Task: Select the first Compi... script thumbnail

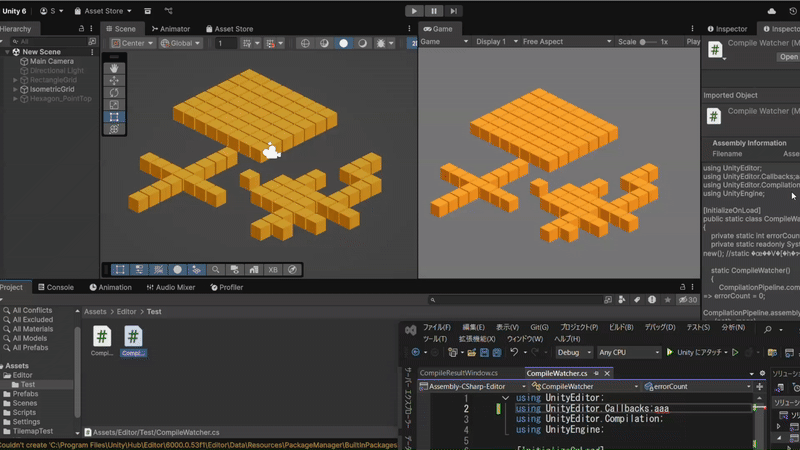Action: 102,341
